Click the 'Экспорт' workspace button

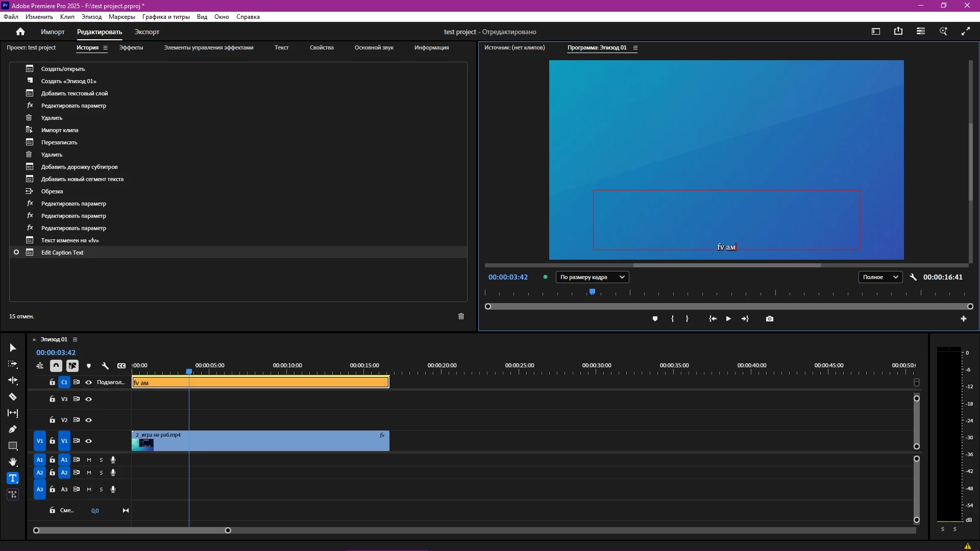tap(147, 32)
